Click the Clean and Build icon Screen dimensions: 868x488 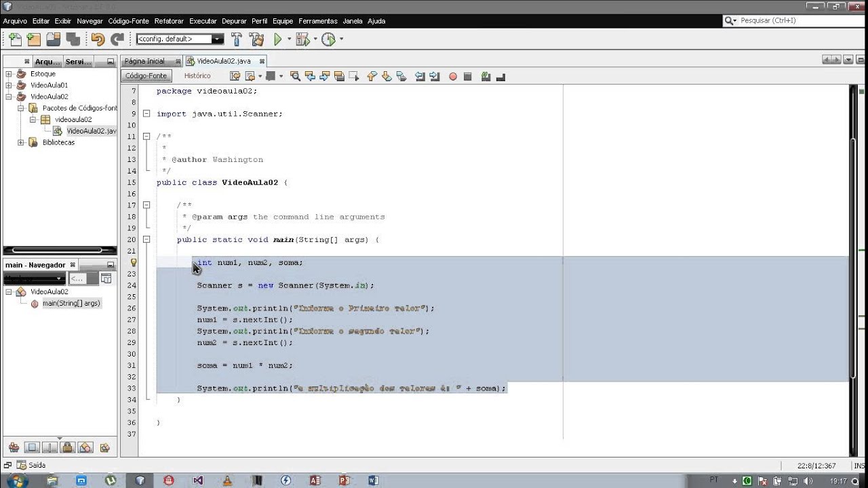click(257, 39)
